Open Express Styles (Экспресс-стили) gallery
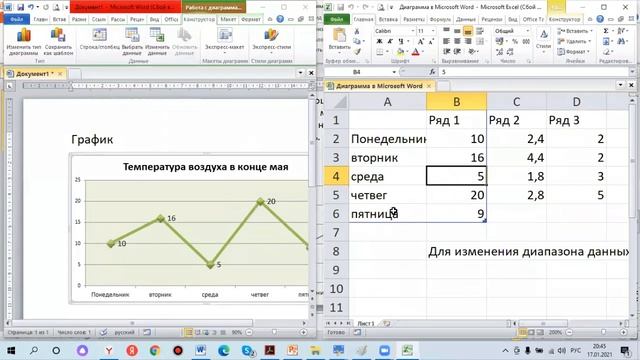 click(271, 40)
